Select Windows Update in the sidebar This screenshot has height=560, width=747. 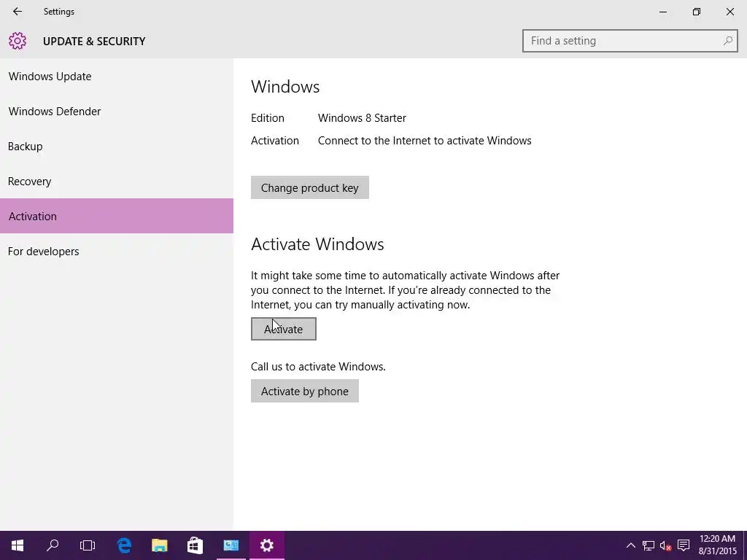[x=117, y=76]
